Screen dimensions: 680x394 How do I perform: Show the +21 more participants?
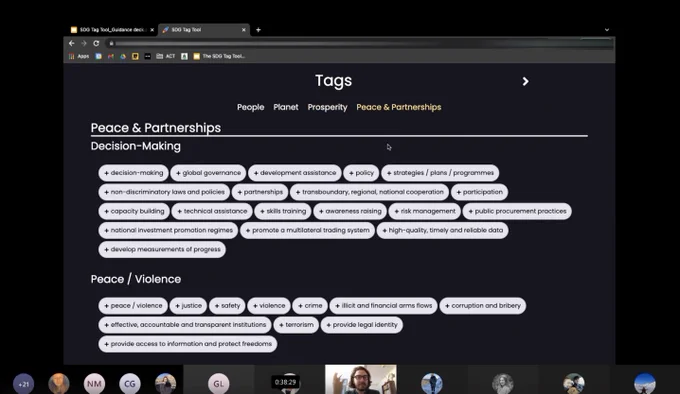point(23,384)
